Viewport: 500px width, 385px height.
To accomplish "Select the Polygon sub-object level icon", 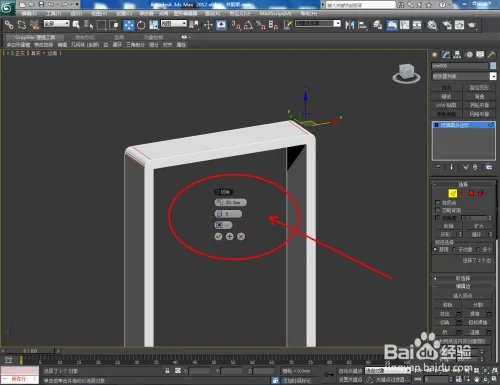I will click(x=471, y=193).
